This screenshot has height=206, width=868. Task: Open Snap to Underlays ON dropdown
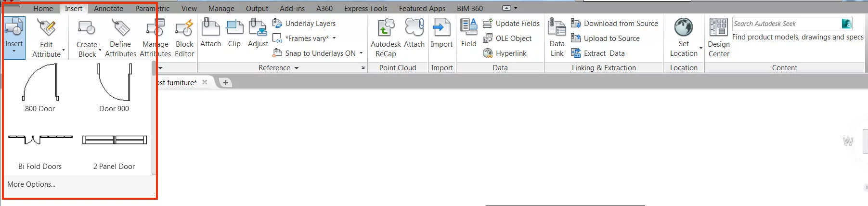point(361,53)
